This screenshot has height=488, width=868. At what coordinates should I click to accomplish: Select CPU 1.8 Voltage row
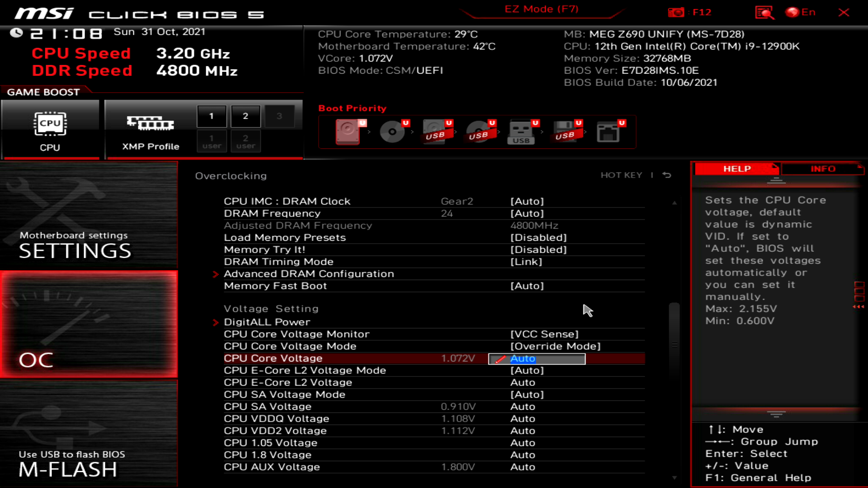point(434,455)
